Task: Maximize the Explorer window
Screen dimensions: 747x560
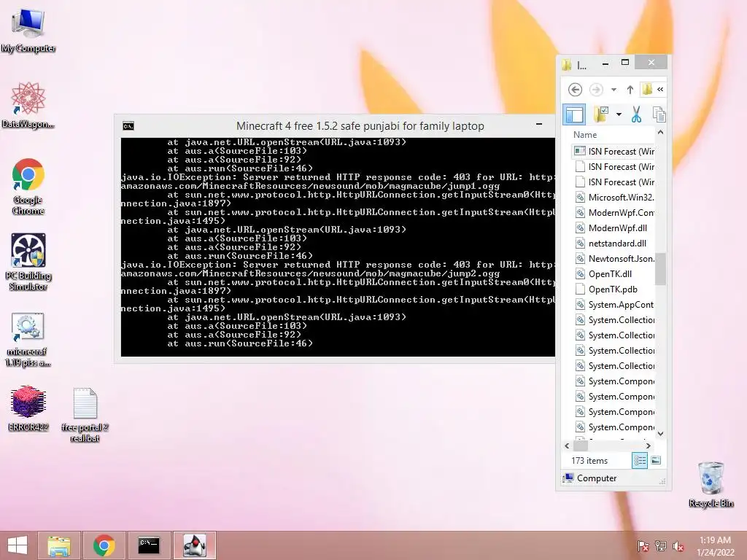Action: (x=625, y=63)
